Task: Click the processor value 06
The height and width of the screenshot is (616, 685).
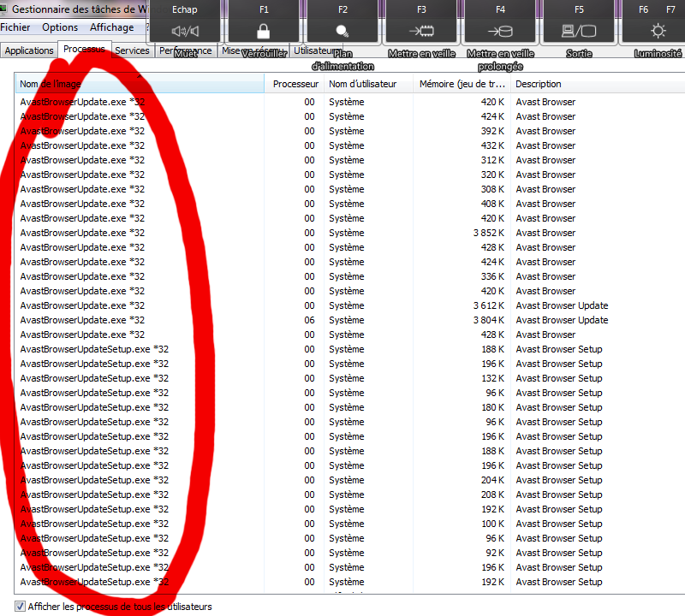Action: coord(309,320)
